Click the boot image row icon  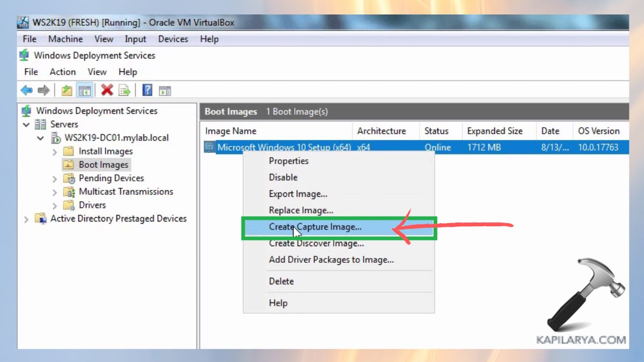click(209, 147)
